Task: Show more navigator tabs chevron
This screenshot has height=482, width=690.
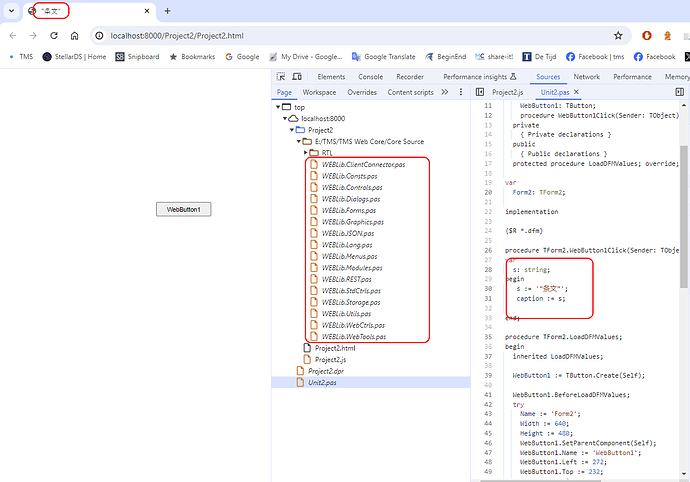Action: point(445,92)
